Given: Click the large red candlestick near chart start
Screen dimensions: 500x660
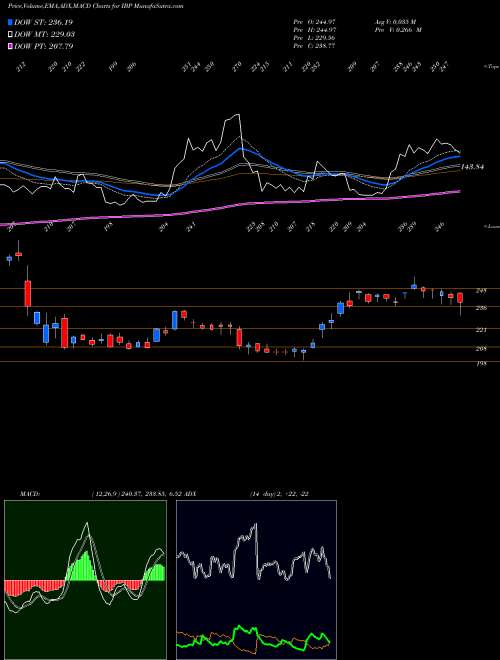Looking at the screenshot, I should pos(27,293).
